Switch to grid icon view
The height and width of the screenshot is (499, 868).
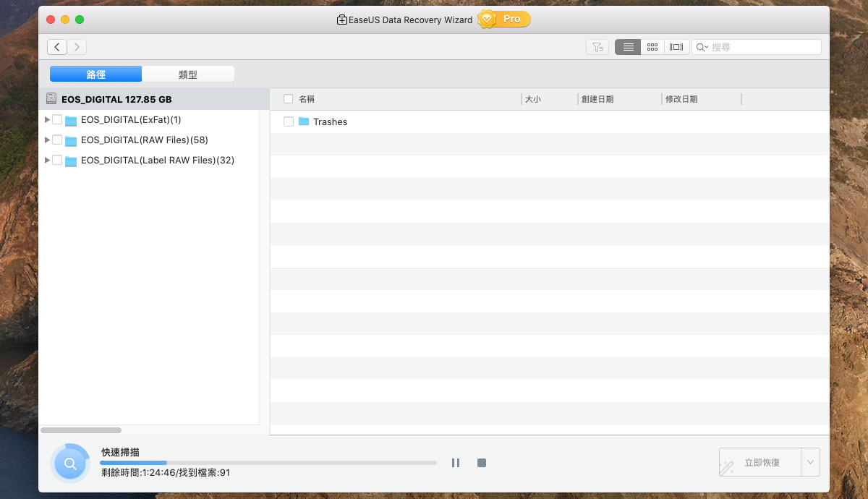[652, 47]
